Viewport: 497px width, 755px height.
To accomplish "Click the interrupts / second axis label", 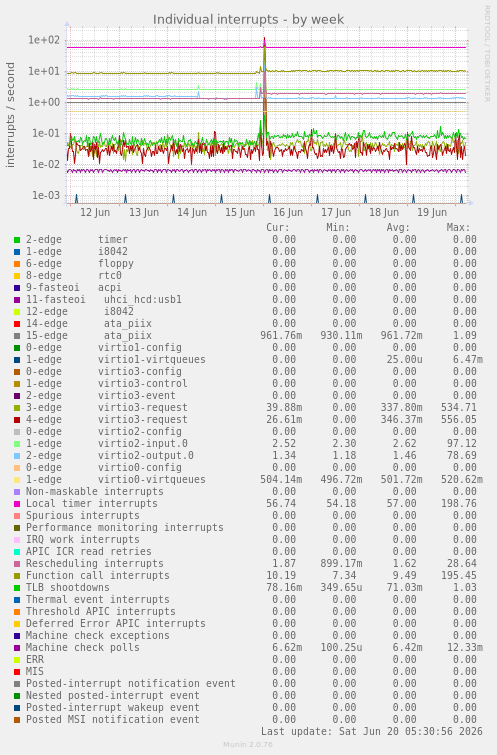I will coord(10,115).
